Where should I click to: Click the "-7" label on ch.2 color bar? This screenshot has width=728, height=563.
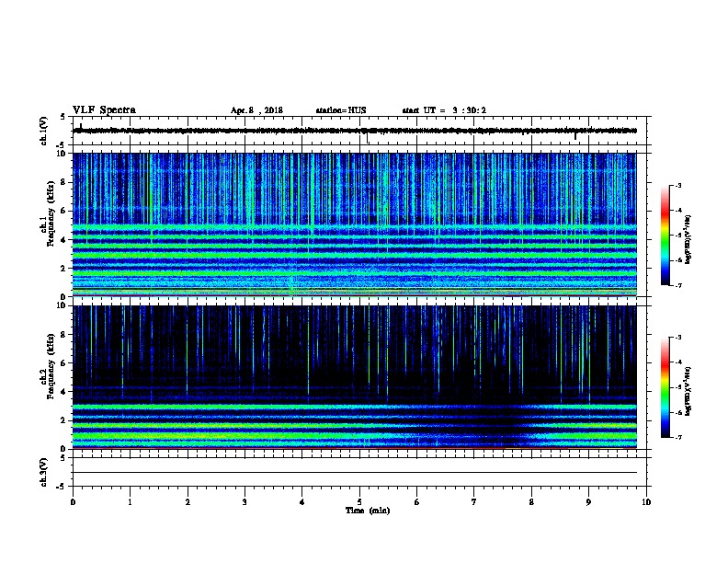(x=677, y=437)
